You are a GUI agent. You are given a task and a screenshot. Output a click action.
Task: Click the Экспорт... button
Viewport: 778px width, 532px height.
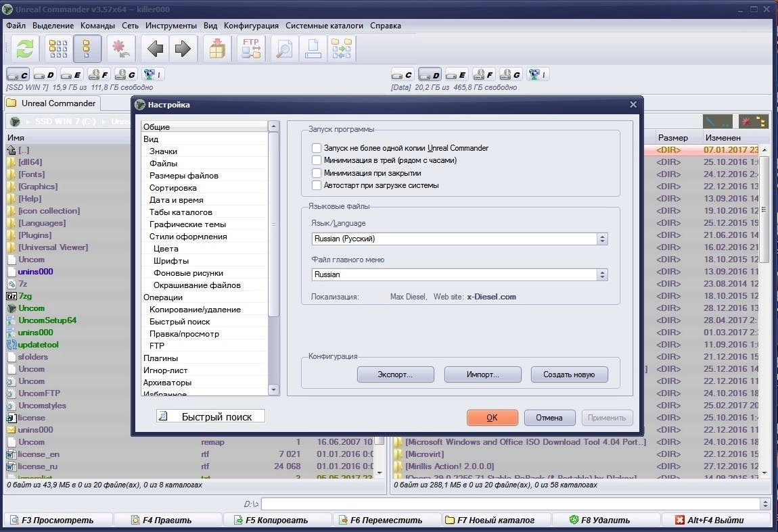pyautogui.click(x=396, y=374)
